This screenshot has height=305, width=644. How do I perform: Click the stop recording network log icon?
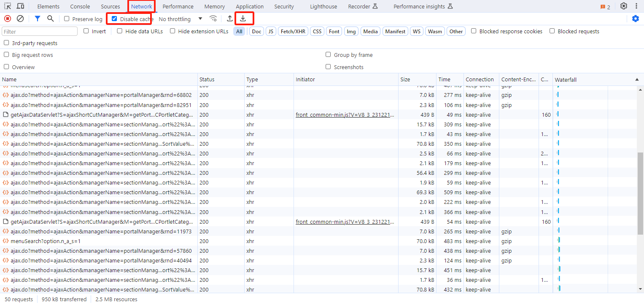[x=7, y=19]
